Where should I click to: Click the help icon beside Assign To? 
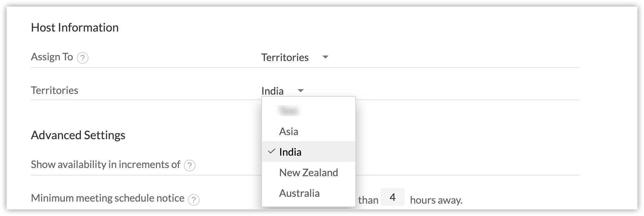[x=82, y=58]
